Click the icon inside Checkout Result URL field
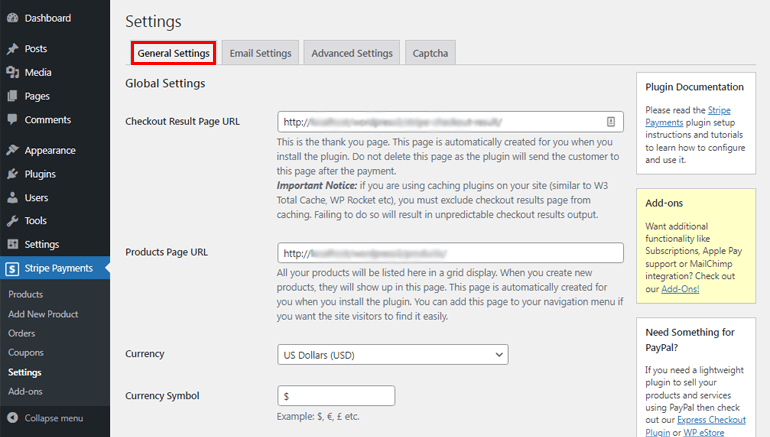770x437 pixels. tap(610, 122)
